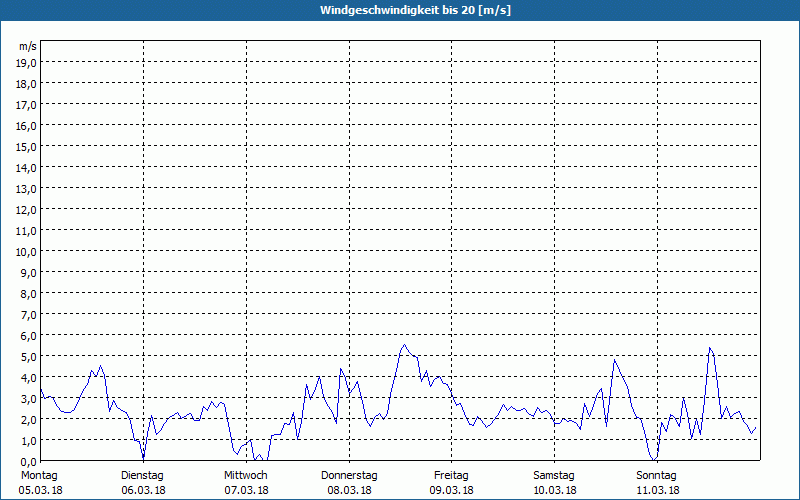Screen dimensions: 800x500
Task: Click the '16,0' y-axis label
Action: 26,126
